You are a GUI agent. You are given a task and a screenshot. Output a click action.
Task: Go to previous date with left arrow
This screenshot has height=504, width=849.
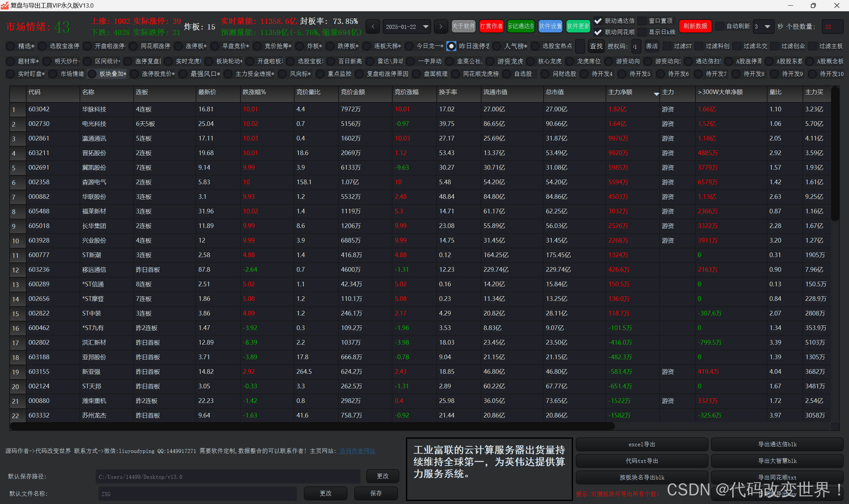click(x=373, y=27)
